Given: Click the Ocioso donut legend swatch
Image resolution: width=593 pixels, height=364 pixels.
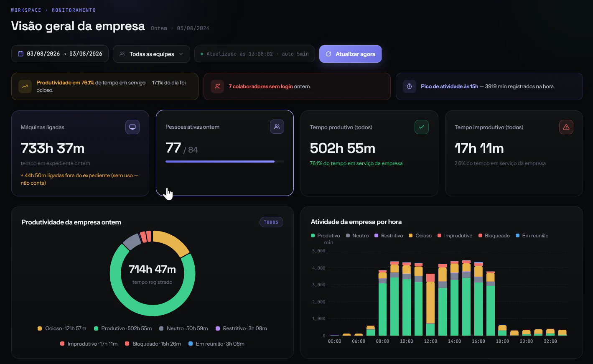Looking at the screenshot, I should [40, 328].
